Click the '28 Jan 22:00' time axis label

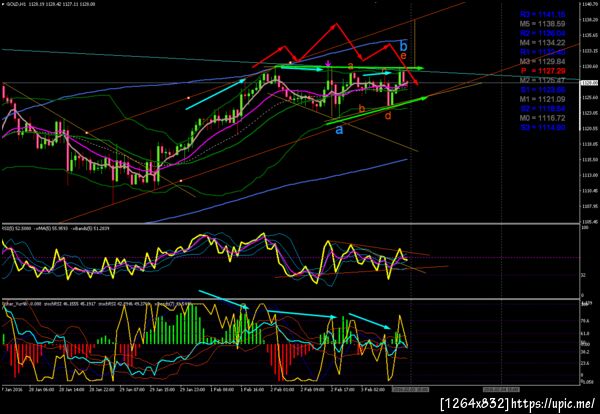(102, 390)
